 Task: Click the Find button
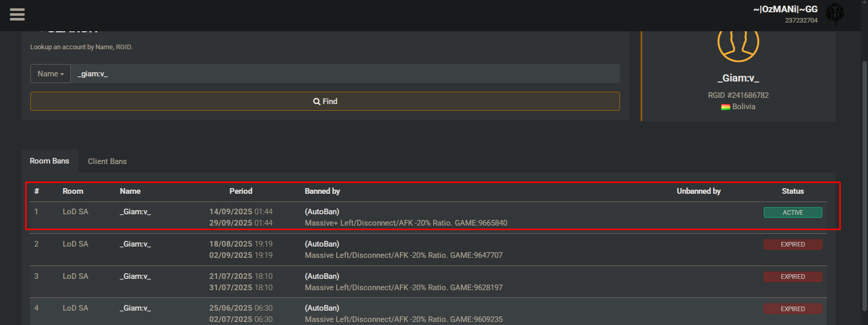pos(325,101)
